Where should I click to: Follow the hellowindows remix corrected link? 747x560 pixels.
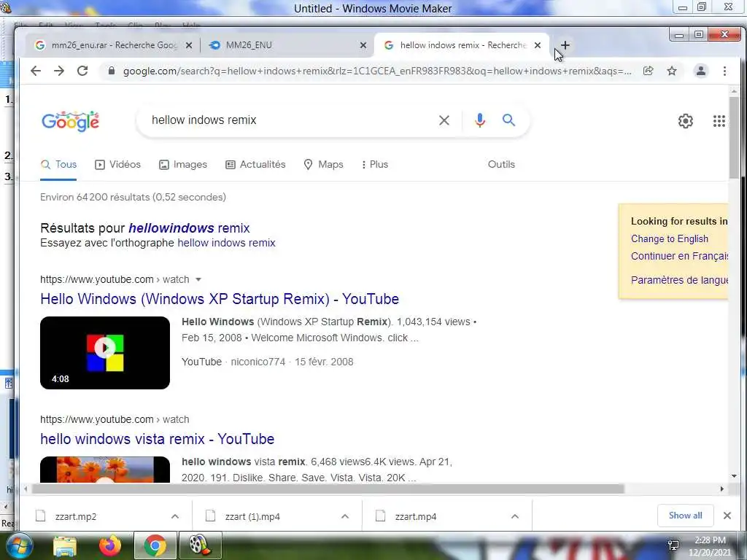coord(189,228)
